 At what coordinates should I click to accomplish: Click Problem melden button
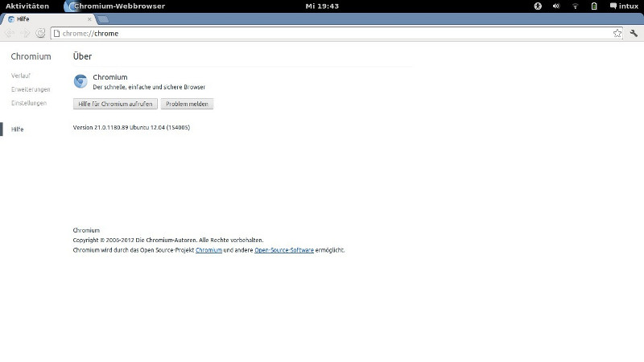pyautogui.click(x=187, y=104)
